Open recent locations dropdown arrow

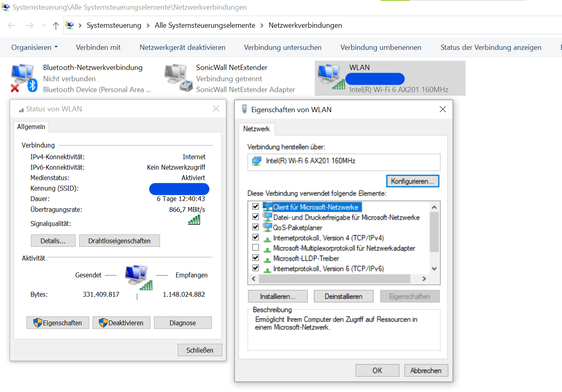pos(43,26)
